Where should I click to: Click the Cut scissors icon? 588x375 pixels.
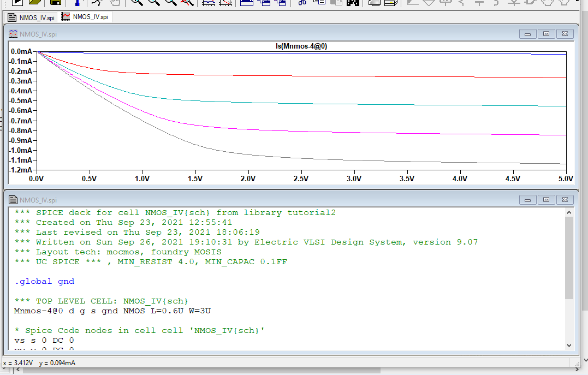click(x=302, y=2)
